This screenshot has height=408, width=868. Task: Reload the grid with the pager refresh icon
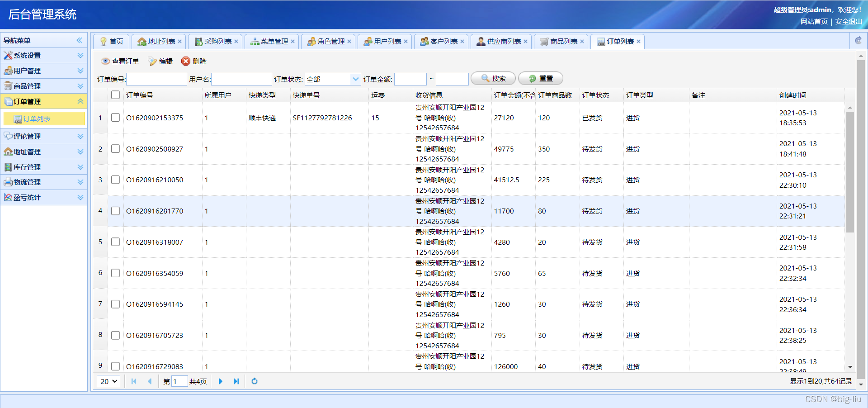(x=255, y=381)
